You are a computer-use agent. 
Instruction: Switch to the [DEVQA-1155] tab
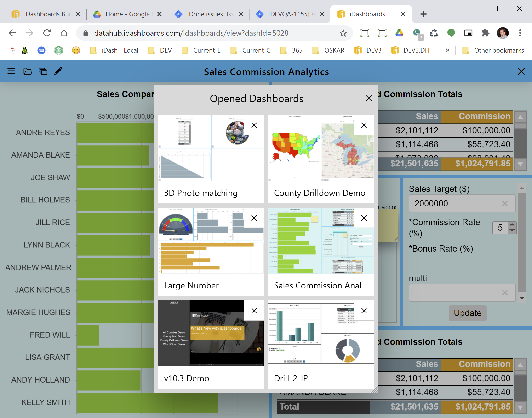click(290, 14)
